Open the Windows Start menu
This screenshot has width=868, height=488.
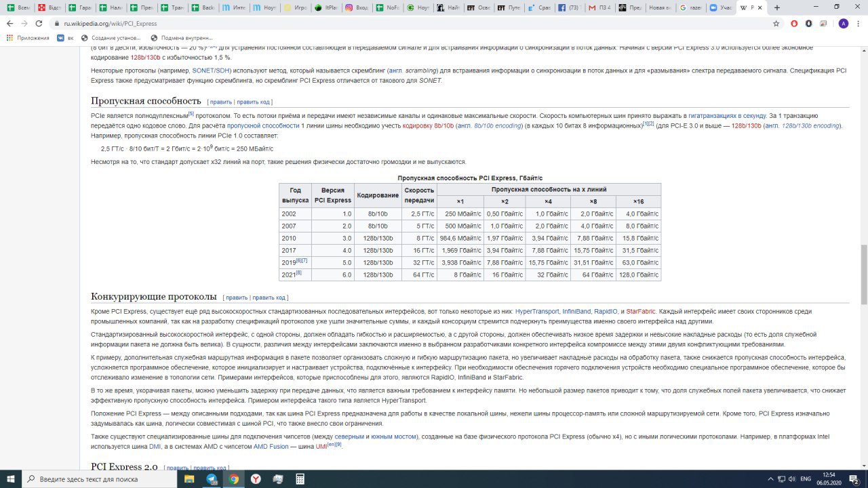[11, 479]
